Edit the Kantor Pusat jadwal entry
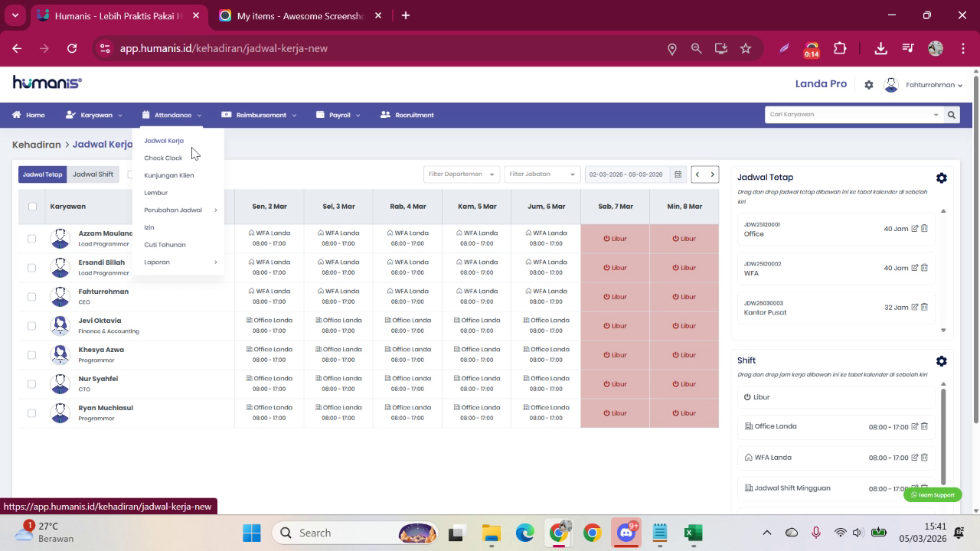Screen dimensions: 980x551 [915, 307]
